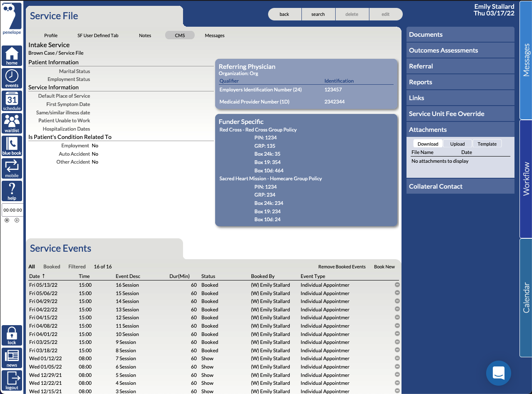Sort by Status column header
The width and height of the screenshot is (532, 394).
pyautogui.click(x=208, y=276)
